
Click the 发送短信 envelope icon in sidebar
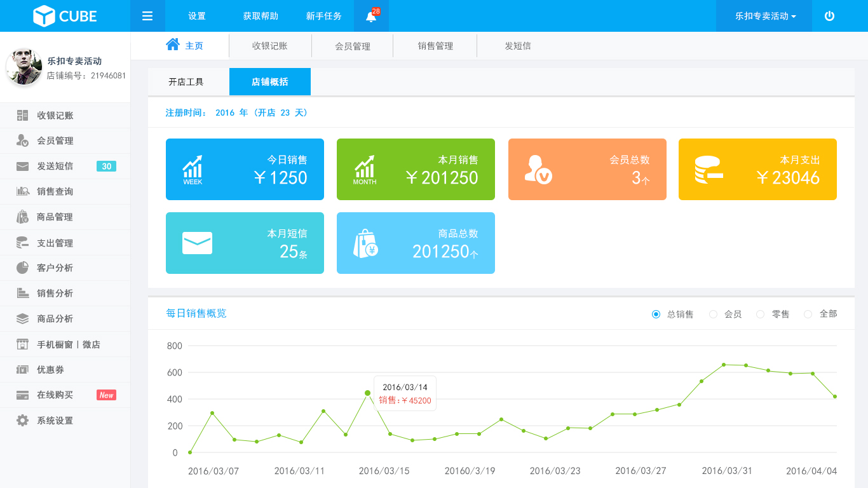22,166
